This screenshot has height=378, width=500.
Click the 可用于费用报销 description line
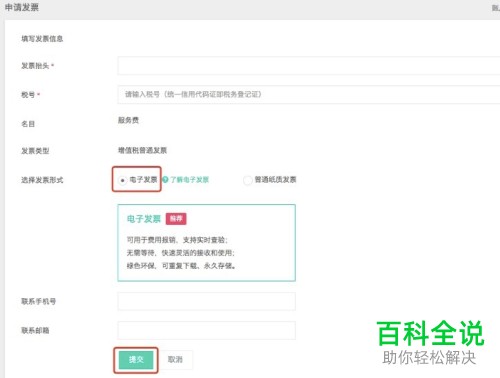(177, 240)
